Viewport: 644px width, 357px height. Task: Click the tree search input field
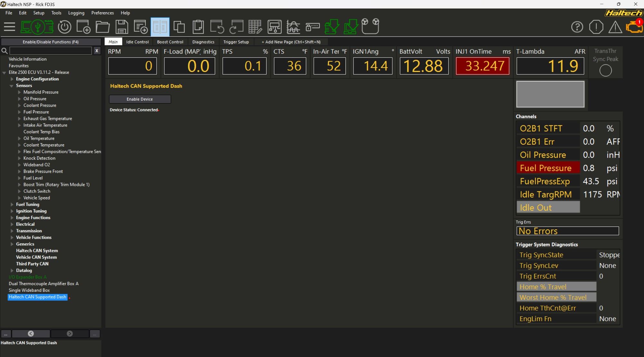pyautogui.click(x=51, y=50)
